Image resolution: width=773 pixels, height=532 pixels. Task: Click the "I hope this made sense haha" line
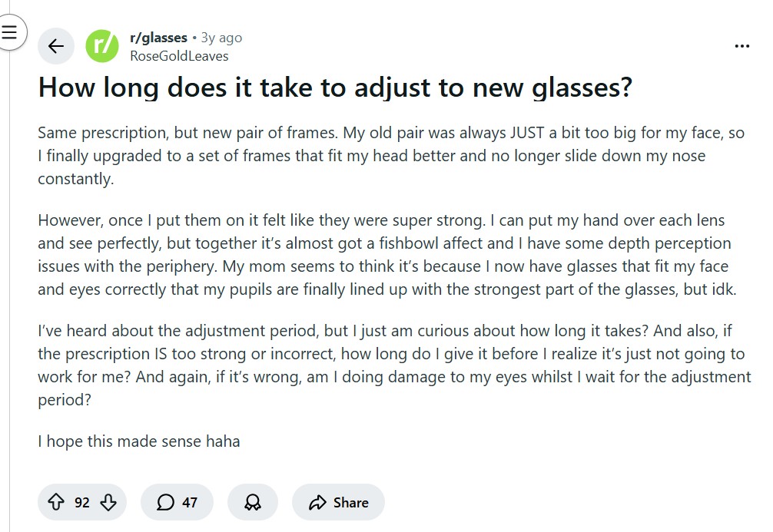(139, 441)
